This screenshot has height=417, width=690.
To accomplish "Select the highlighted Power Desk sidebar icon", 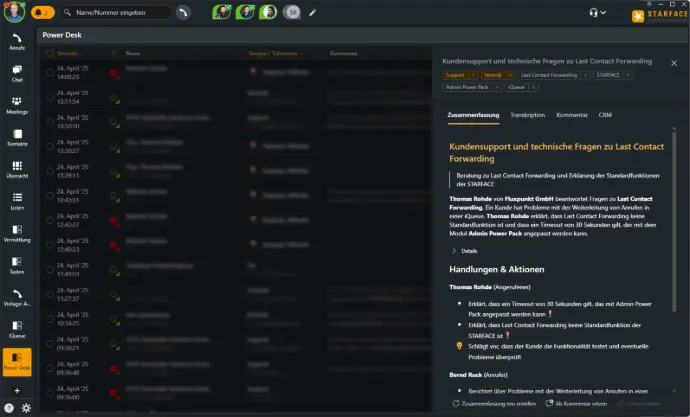I will point(17,362).
